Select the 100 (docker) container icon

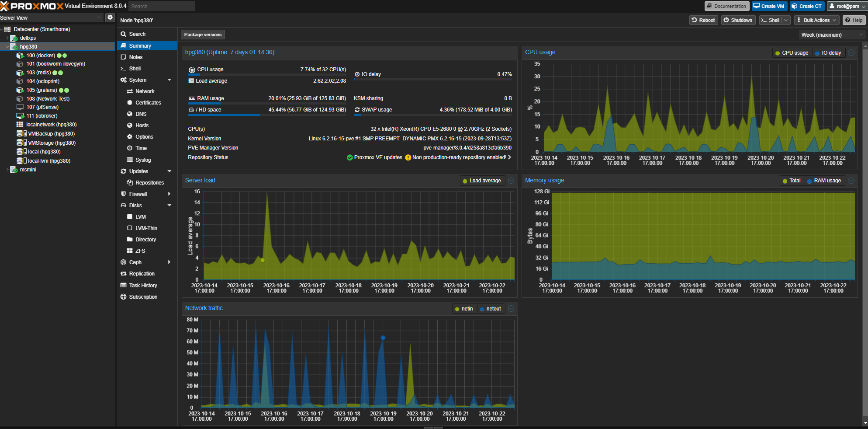click(x=20, y=56)
